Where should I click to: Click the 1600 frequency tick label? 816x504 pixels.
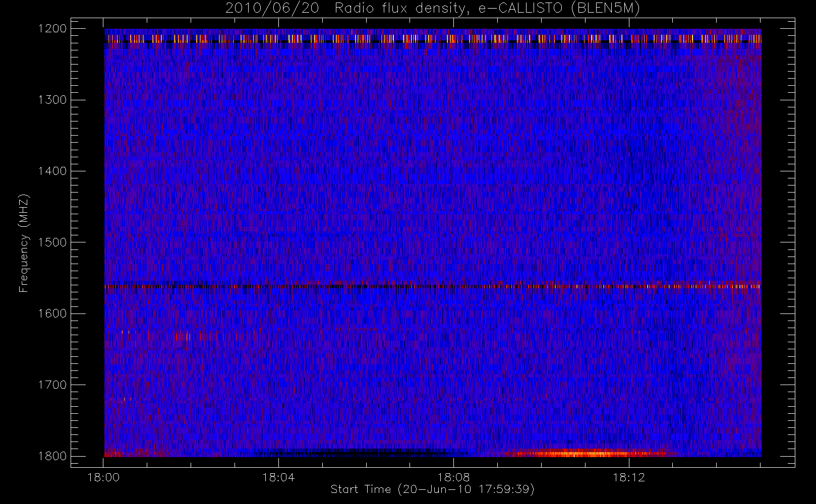coord(52,313)
